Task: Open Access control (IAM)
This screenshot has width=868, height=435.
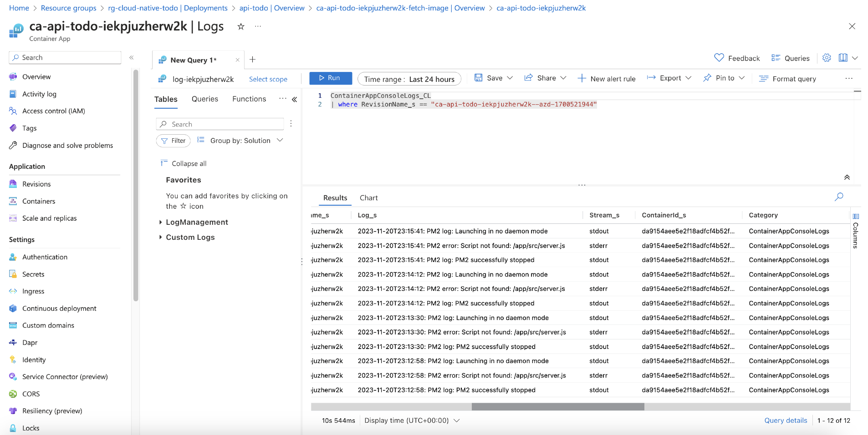Action: pyautogui.click(x=53, y=111)
